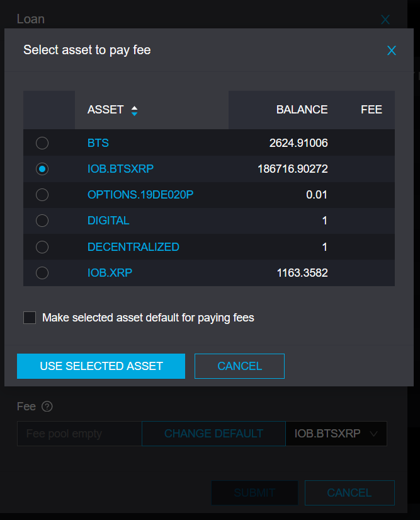Click CHANGE DEFAULT fee button
Viewport: 420px width, 520px height.
coord(213,434)
